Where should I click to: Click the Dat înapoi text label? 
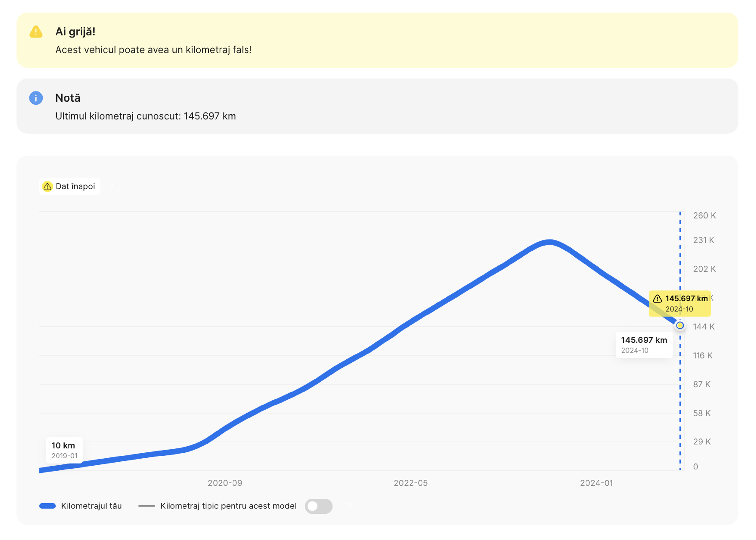(x=75, y=186)
